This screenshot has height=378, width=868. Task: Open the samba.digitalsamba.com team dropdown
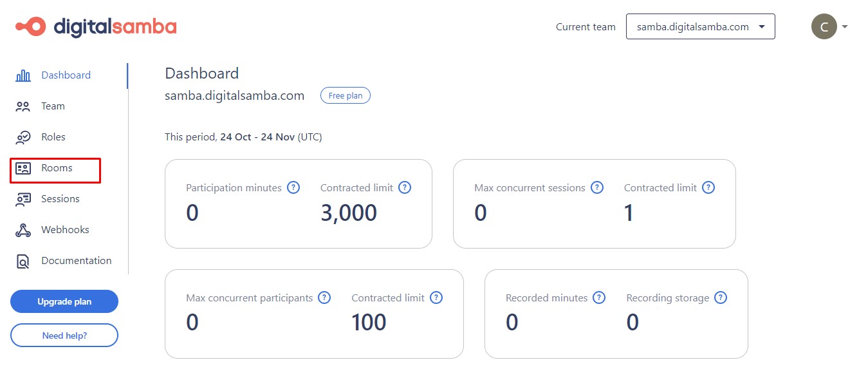click(700, 26)
